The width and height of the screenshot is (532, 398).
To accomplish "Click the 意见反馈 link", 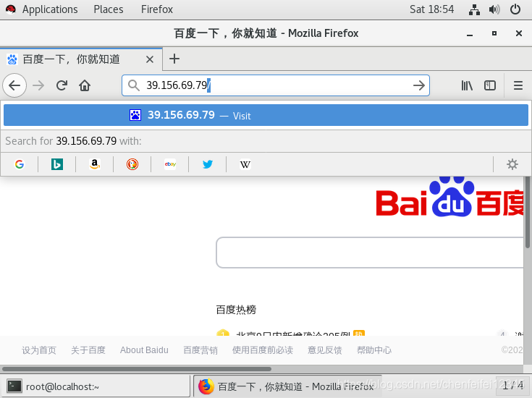I will coord(325,350).
